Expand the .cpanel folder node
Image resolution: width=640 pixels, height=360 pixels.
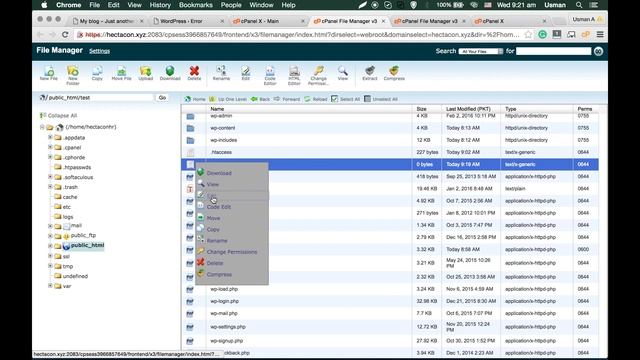click(50, 147)
